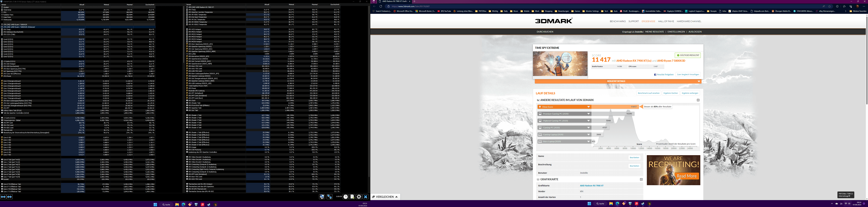The width and height of the screenshot is (868, 207).
Task: Open AMD Radeon RX 7900 XT Grafikkarte link
Action: (x=592, y=185)
